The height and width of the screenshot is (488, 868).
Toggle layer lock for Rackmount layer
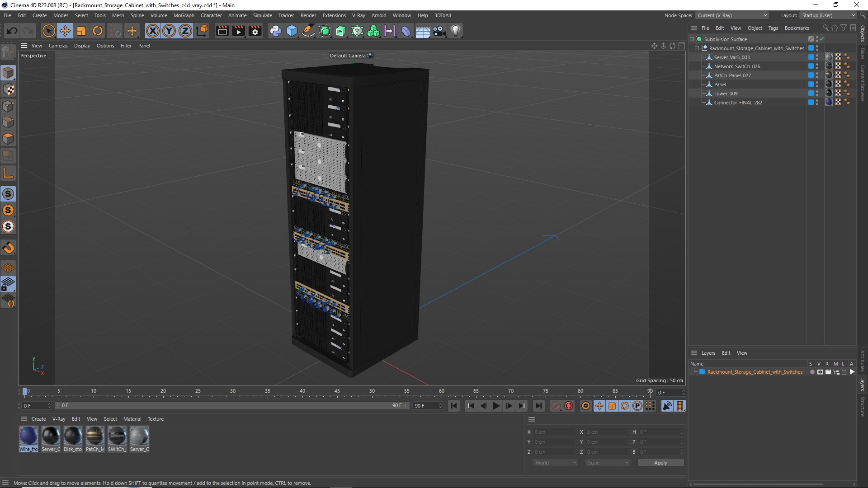pos(844,372)
